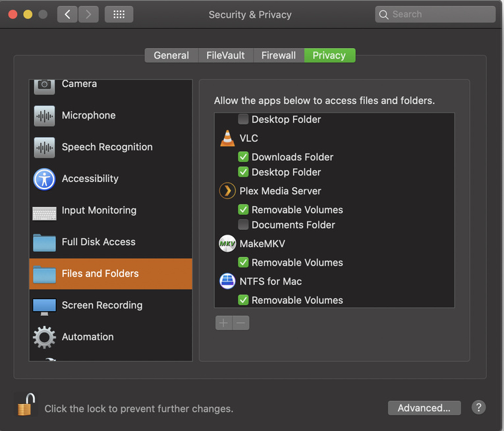Uncheck MakeMKV Removable Volumes access
The height and width of the screenshot is (431, 504).
coord(243,262)
